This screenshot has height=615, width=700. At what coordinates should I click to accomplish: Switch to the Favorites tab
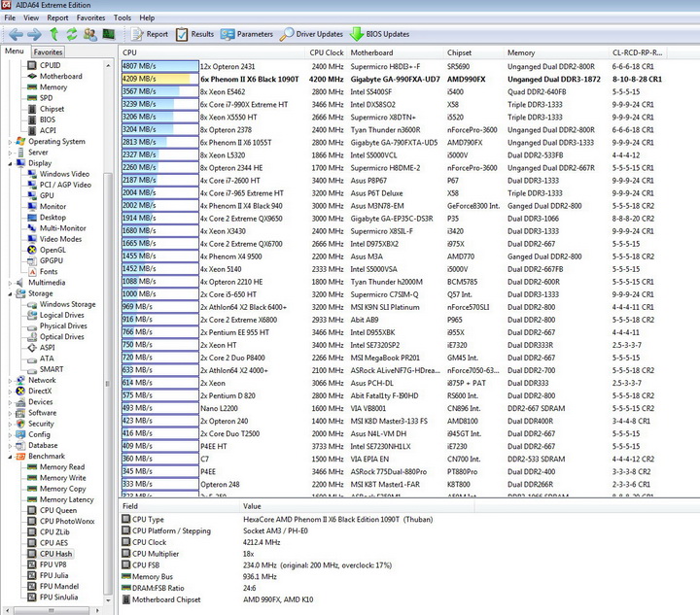point(48,51)
